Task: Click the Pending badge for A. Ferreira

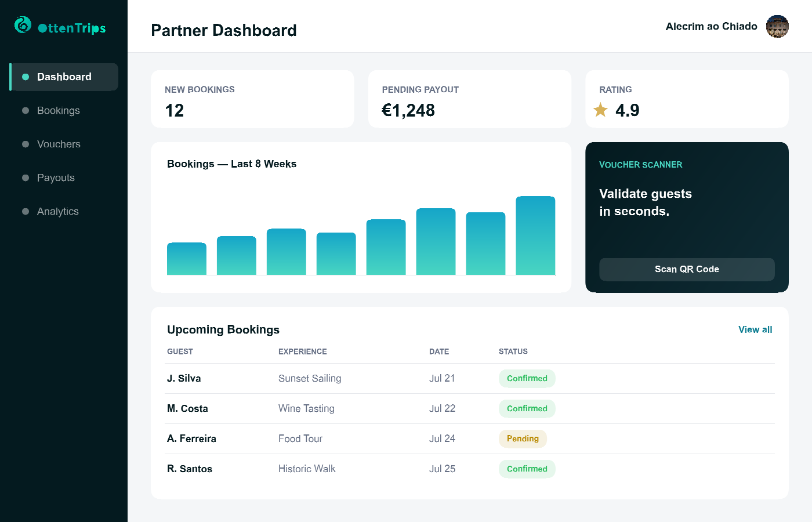Action: point(523,439)
